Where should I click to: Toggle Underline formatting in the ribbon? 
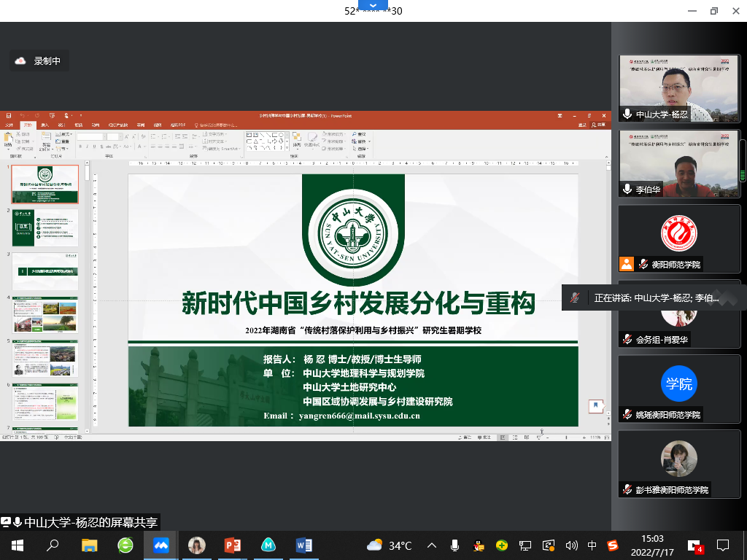click(94, 146)
